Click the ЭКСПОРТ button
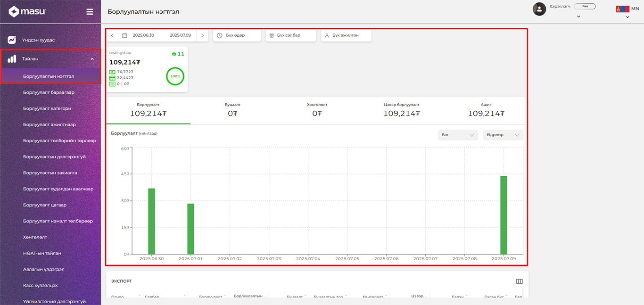The width and height of the screenshot is (644, 305). coord(121,281)
